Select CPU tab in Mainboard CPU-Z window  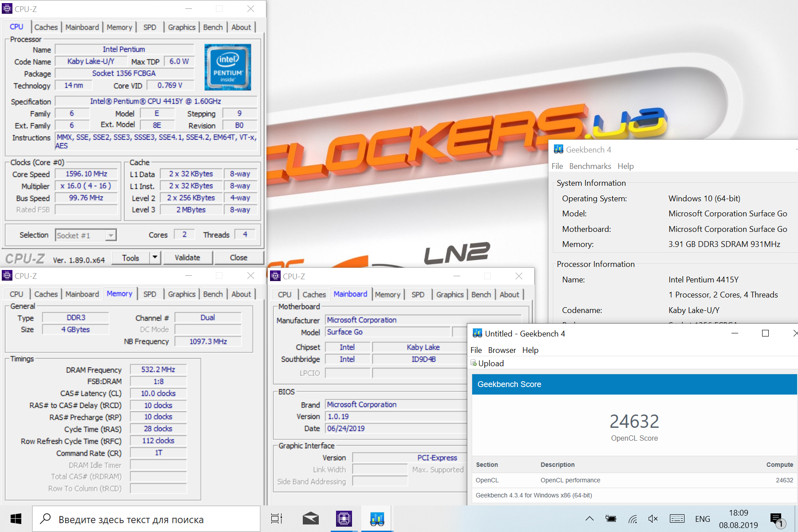285,294
